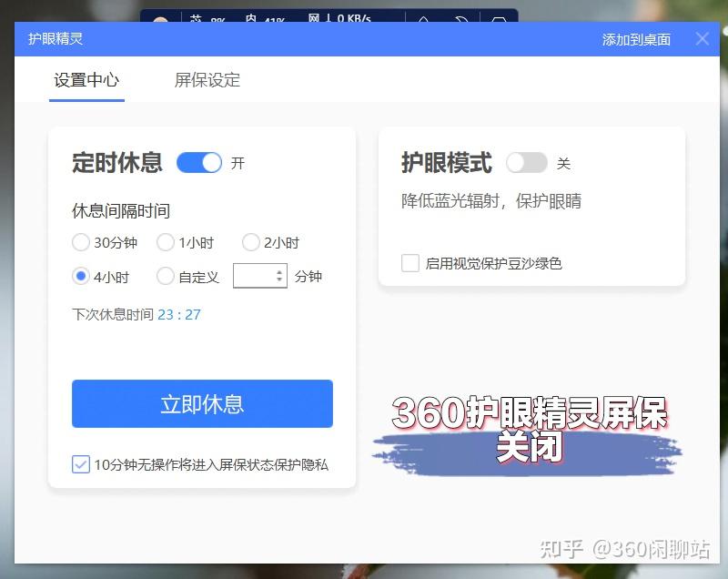The width and height of the screenshot is (728, 579).
Task: Decrease custom minutes with down arrow
Action: [x=279, y=279]
